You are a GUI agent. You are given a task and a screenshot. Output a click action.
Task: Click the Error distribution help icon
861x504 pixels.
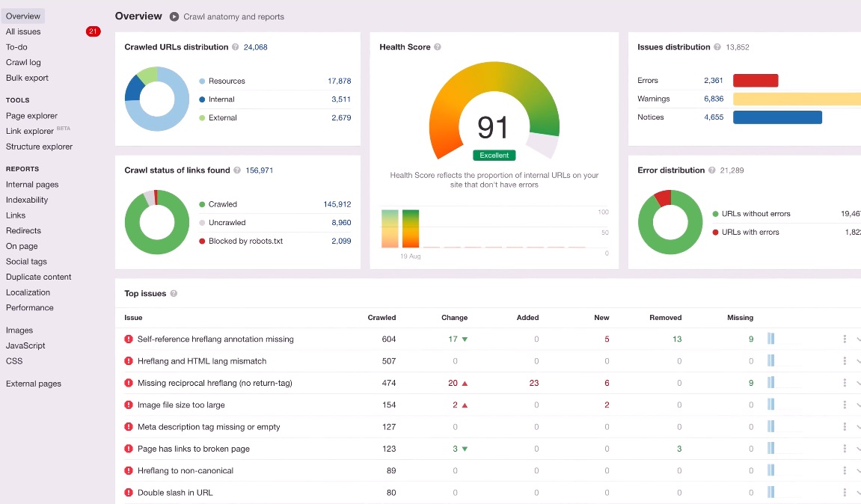click(x=711, y=170)
